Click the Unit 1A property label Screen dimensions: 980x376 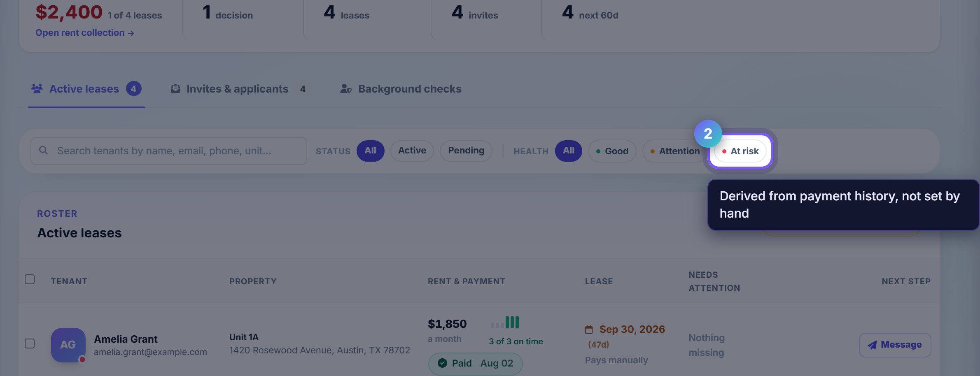(244, 337)
